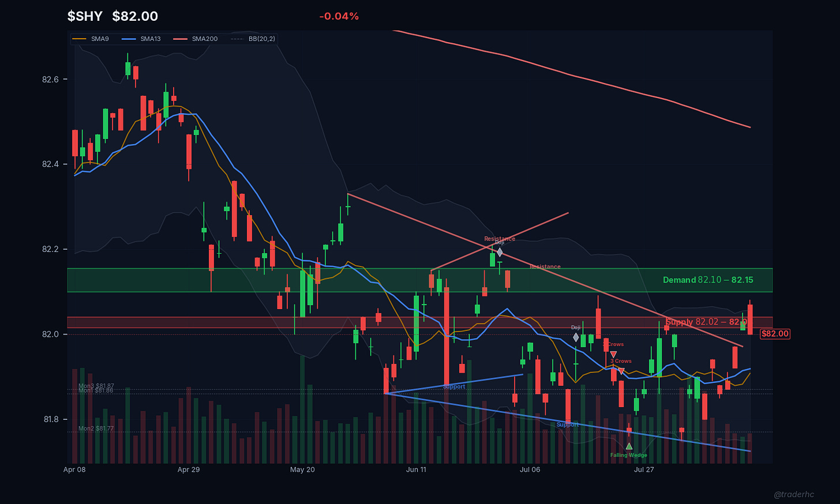Click the SMA200 red line legend swatch

pyautogui.click(x=181, y=39)
